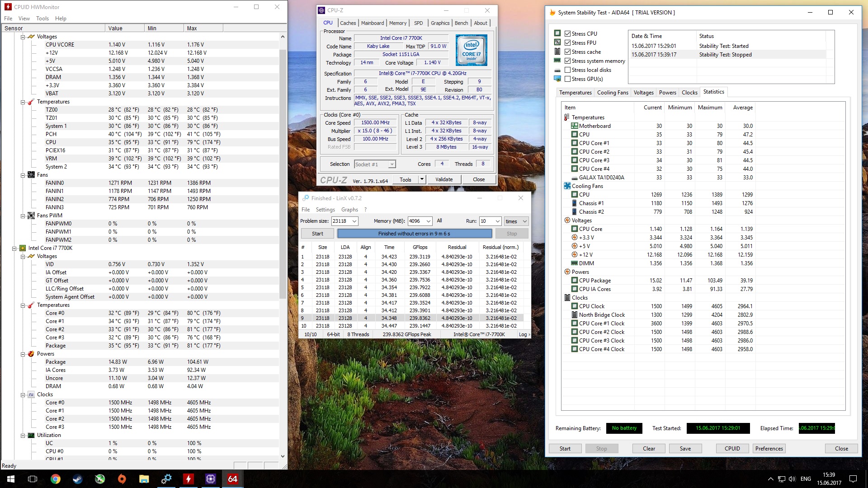The width and height of the screenshot is (868, 488).
Task: Switch to the Mainboard tab in CPU-Z
Action: pos(372,23)
